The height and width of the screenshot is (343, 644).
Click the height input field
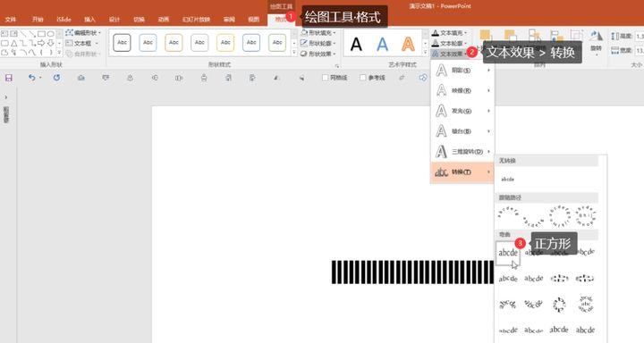640,37
